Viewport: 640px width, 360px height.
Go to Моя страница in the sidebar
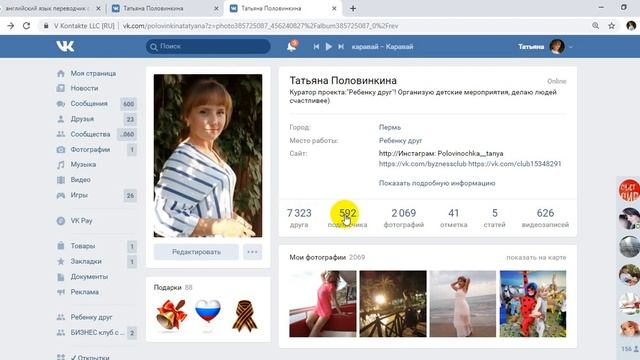pyautogui.click(x=93, y=73)
